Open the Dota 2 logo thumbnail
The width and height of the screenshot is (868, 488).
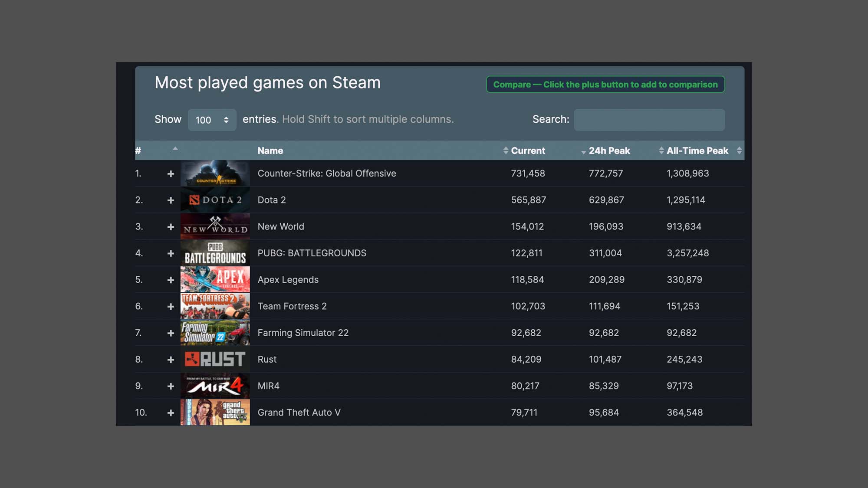pyautogui.click(x=215, y=200)
